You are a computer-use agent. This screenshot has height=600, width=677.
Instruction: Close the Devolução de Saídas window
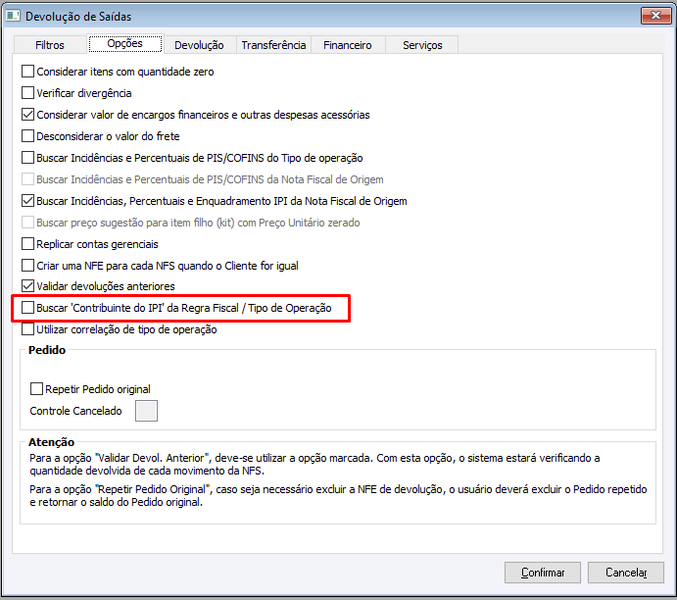click(655, 16)
